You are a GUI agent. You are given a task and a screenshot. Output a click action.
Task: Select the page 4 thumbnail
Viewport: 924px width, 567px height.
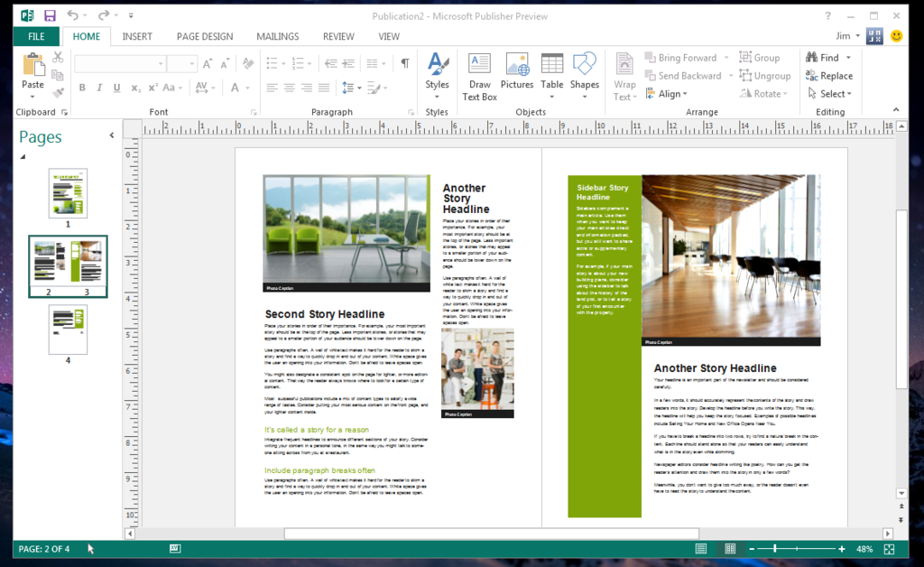click(x=68, y=329)
